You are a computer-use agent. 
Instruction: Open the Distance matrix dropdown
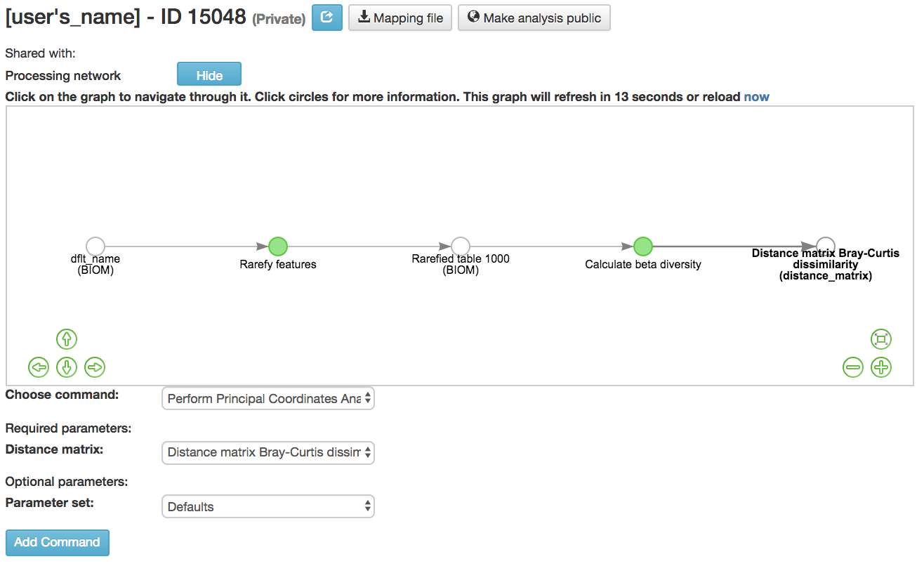pos(268,452)
